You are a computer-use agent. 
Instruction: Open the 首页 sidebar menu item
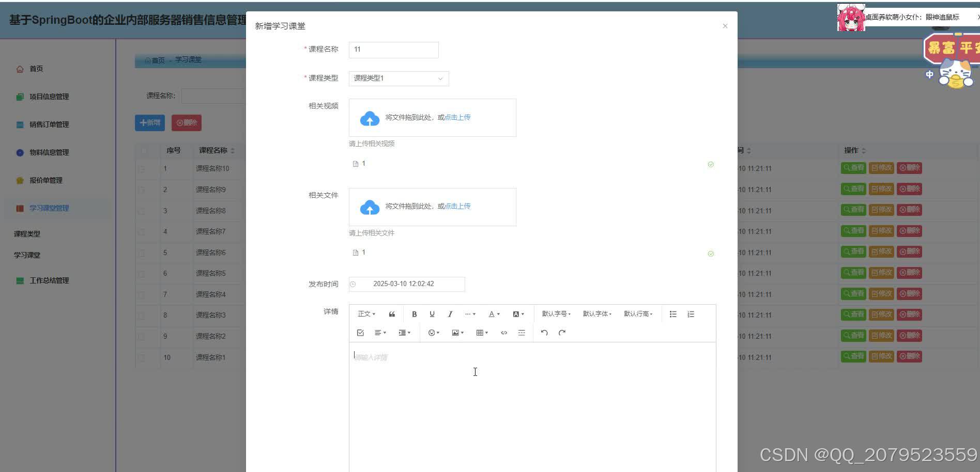[x=57, y=69]
